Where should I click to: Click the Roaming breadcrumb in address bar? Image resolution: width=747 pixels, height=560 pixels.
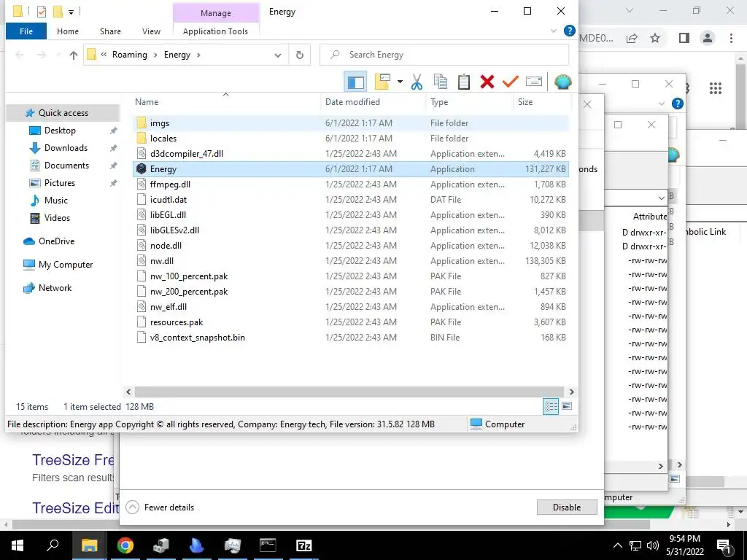pyautogui.click(x=130, y=55)
